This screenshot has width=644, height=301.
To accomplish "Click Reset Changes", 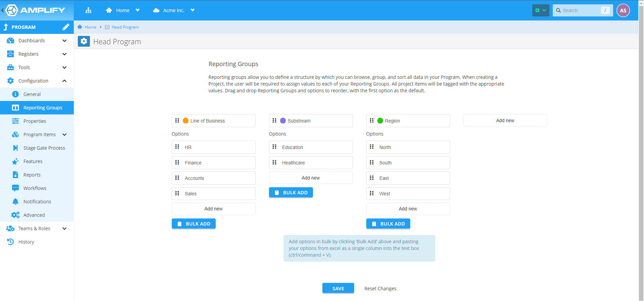I will [380, 289].
